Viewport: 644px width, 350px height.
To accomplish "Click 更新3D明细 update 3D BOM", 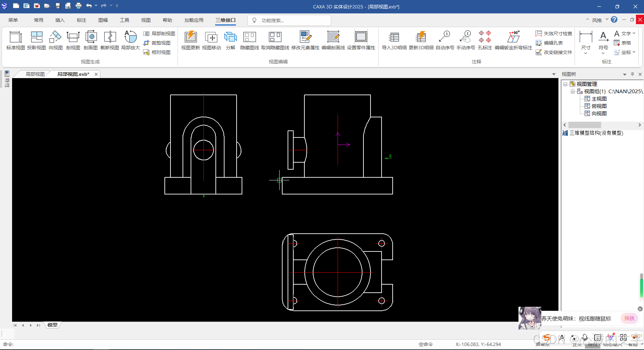I will pos(421,41).
